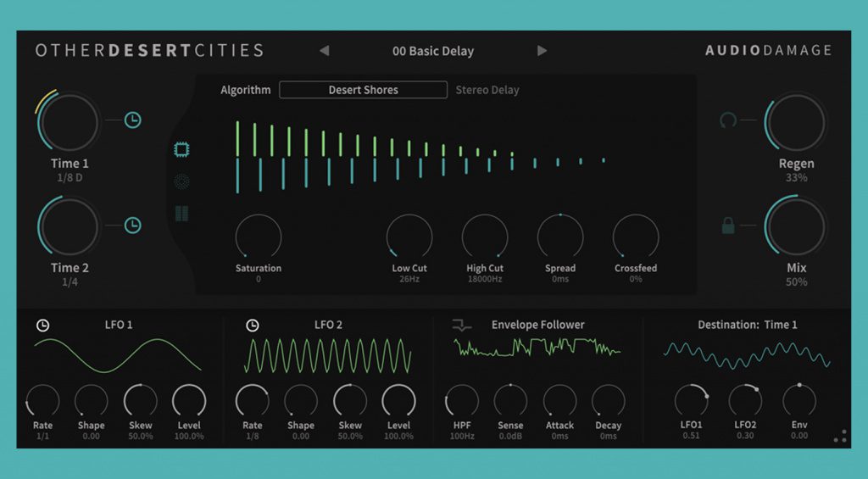Click the Destination Env amount knob
The width and height of the screenshot is (868, 479).
pyautogui.click(x=799, y=400)
